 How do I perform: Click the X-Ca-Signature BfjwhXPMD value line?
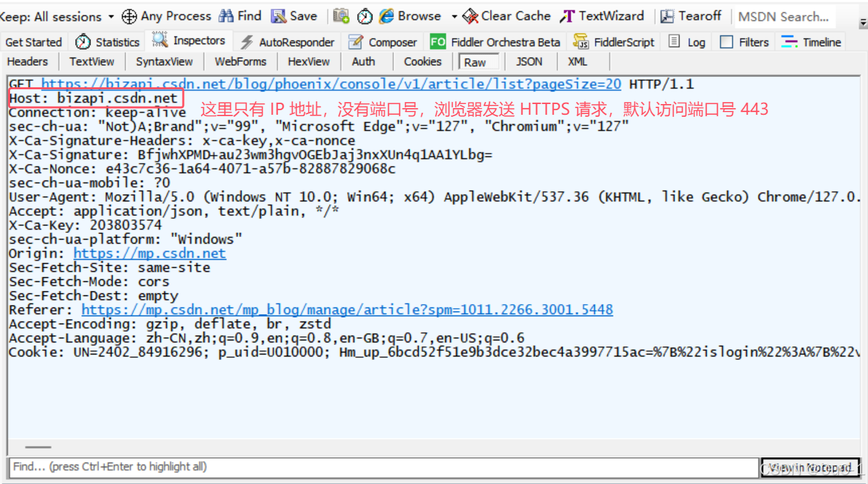click(x=250, y=155)
